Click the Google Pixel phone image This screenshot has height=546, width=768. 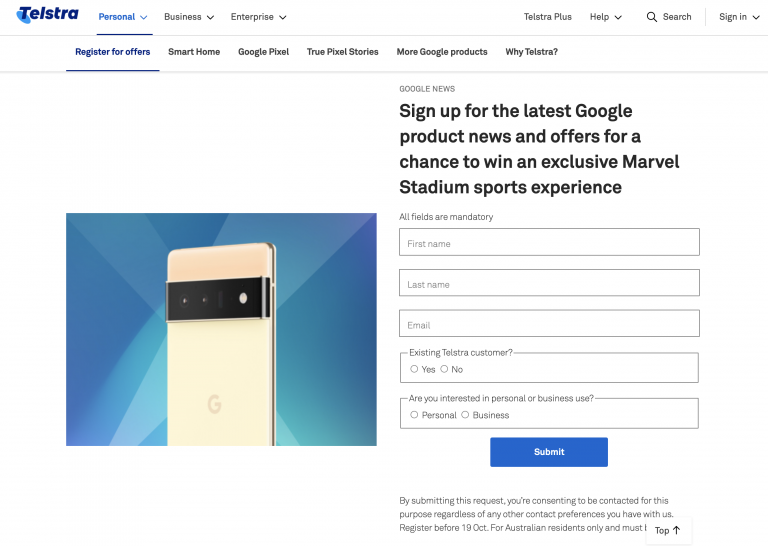coord(221,329)
